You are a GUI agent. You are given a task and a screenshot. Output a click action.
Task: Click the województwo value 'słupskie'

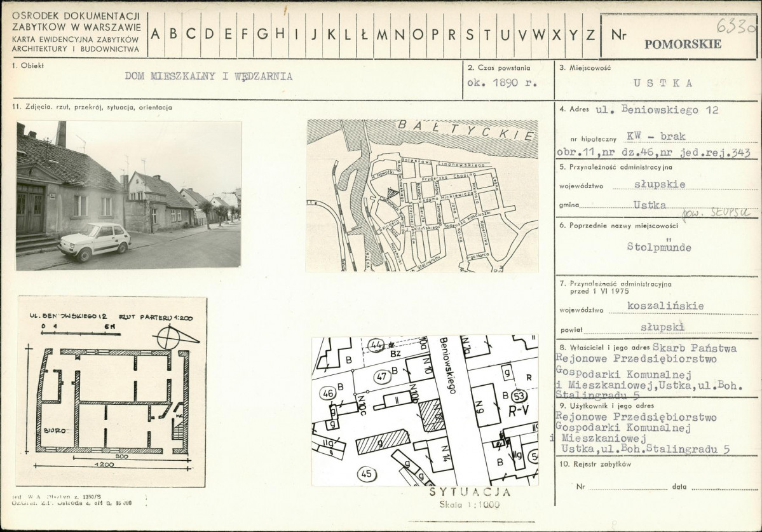(660, 184)
